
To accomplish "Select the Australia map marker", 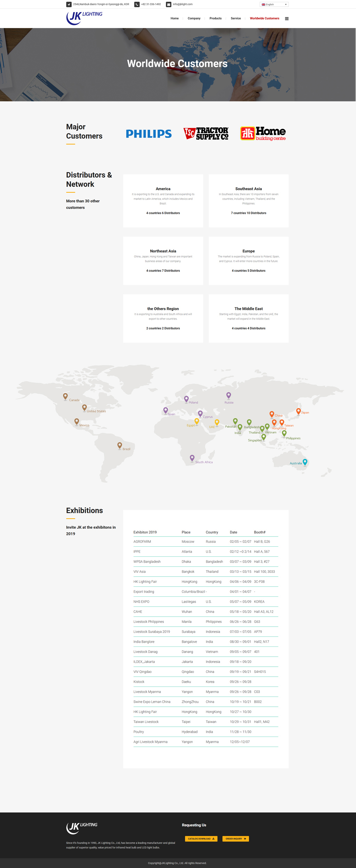I will pyautogui.click(x=305, y=462).
